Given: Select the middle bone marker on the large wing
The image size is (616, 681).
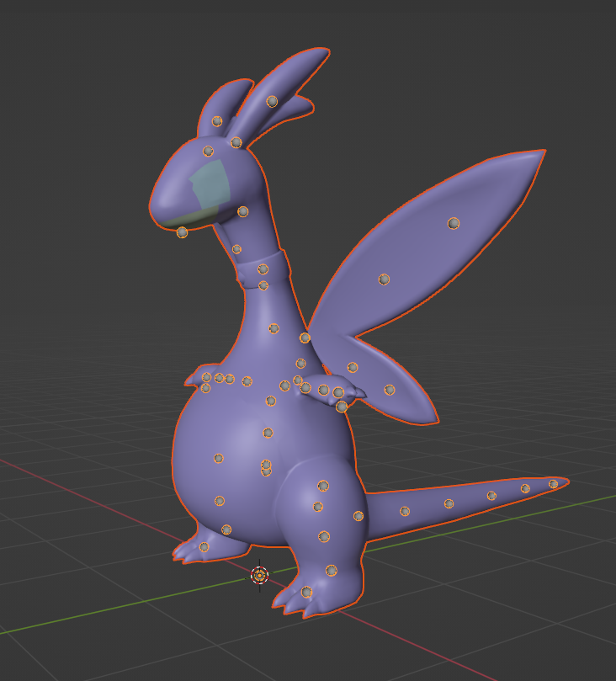Looking at the screenshot, I should point(384,279).
